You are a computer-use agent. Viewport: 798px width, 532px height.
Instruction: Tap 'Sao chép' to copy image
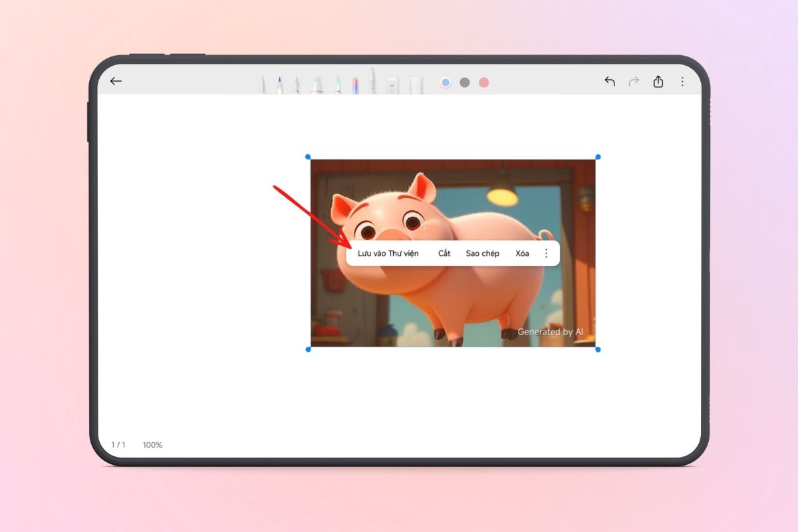(x=482, y=253)
